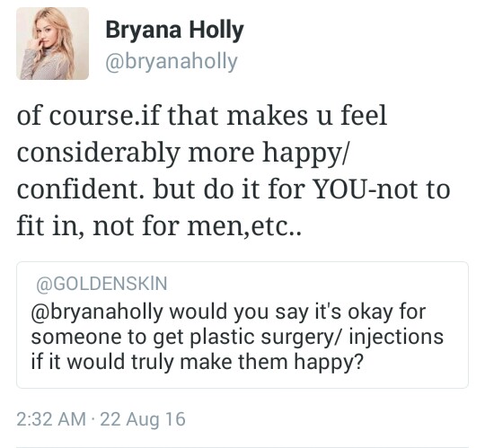The width and height of the screenshot is (485, 448).
Task: Open the @bryanaholly handle under the name
Action: [x=172, y=62]
